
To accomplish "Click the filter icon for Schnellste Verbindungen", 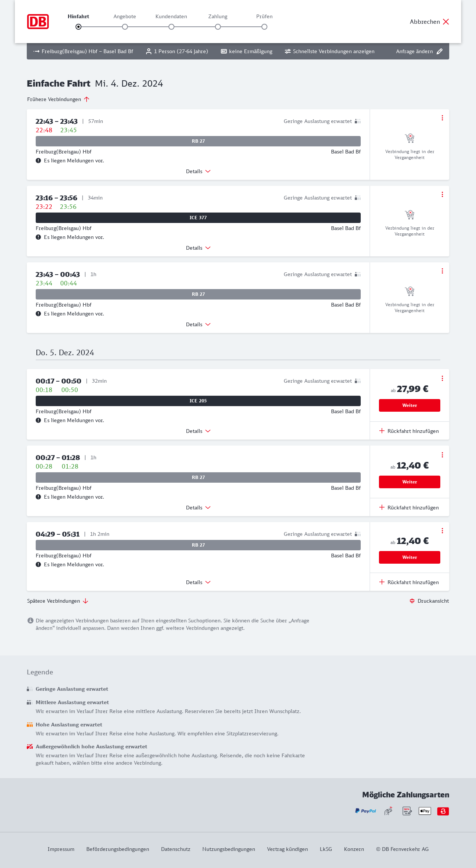I will point(287,51).
